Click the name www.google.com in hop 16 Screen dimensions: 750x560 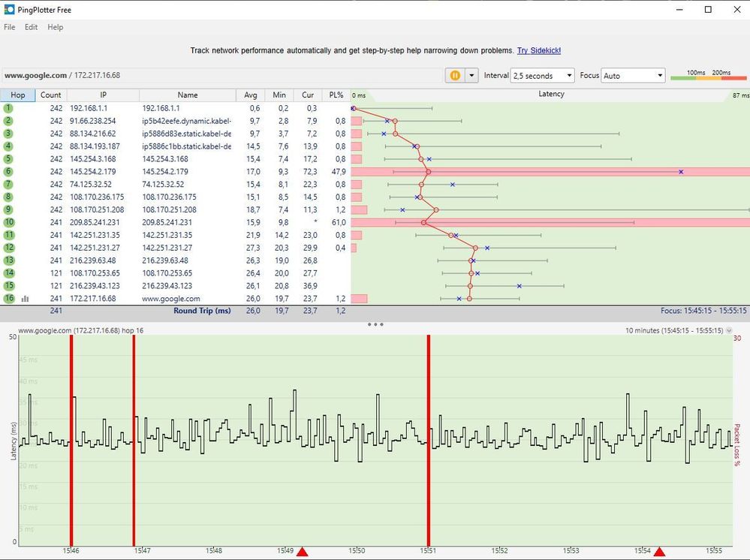(x=170, y=299)
